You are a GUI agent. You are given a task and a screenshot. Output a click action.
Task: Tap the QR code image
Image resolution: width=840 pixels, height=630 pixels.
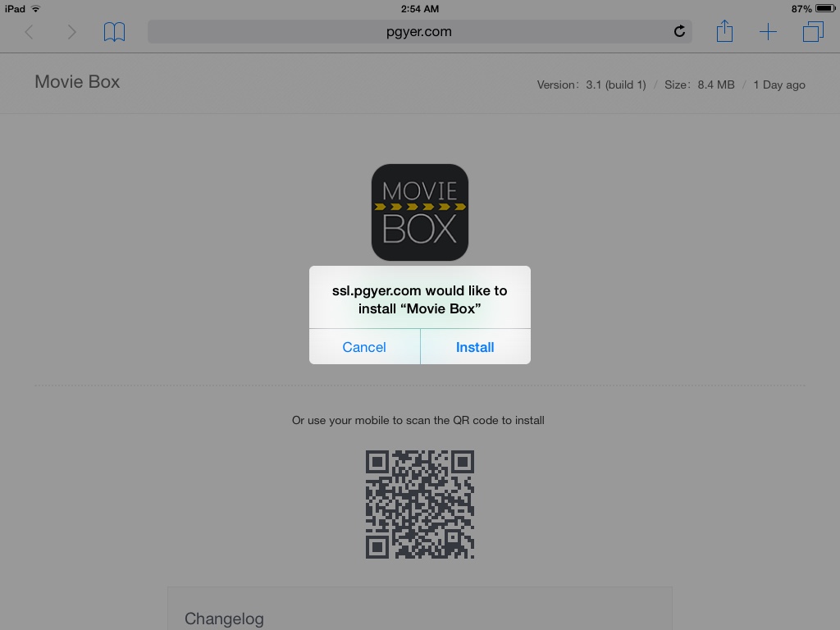pyautogui.click(x=420, y=504)
